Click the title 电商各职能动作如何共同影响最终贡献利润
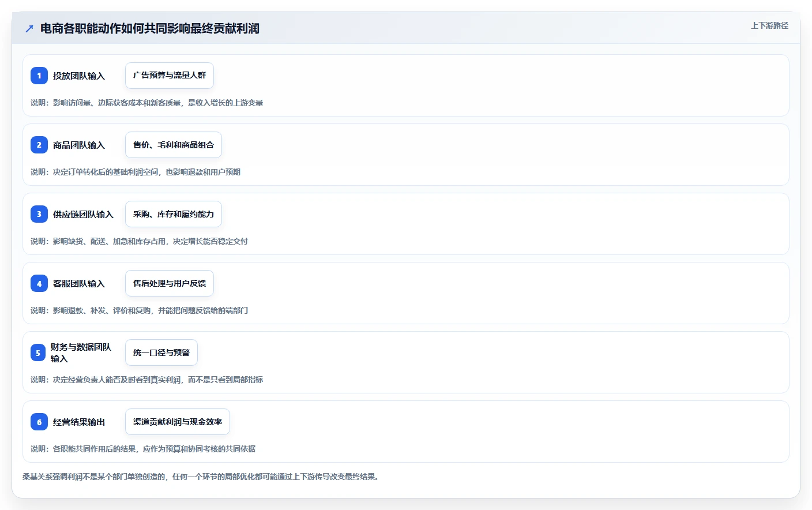The height and width of the screenshot is (510, 812). point(149,28)
